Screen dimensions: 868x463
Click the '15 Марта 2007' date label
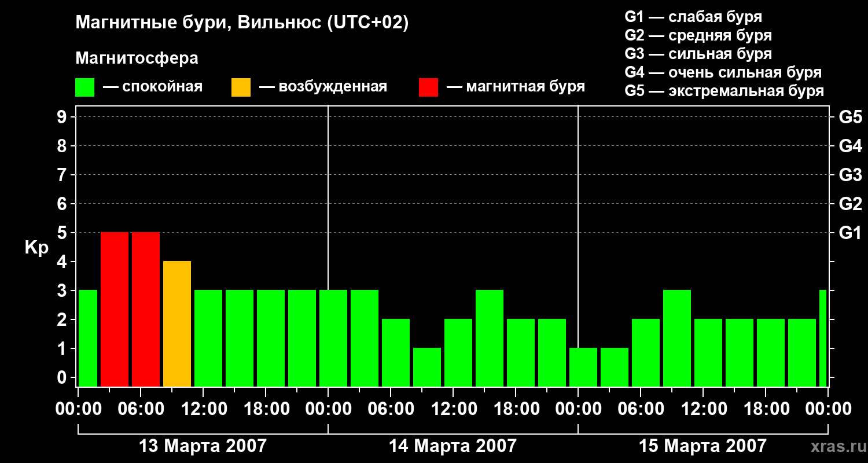703,446
